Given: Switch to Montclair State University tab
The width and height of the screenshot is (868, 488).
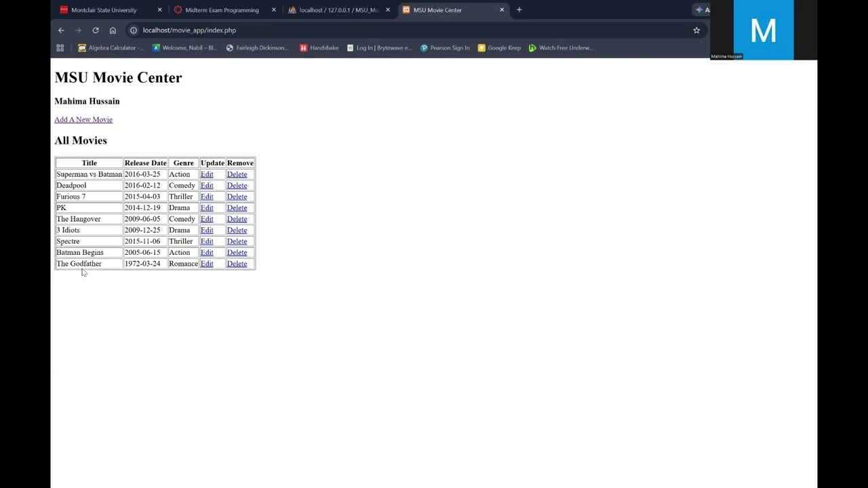Looking at the screenshot, I should pos(104,10).
